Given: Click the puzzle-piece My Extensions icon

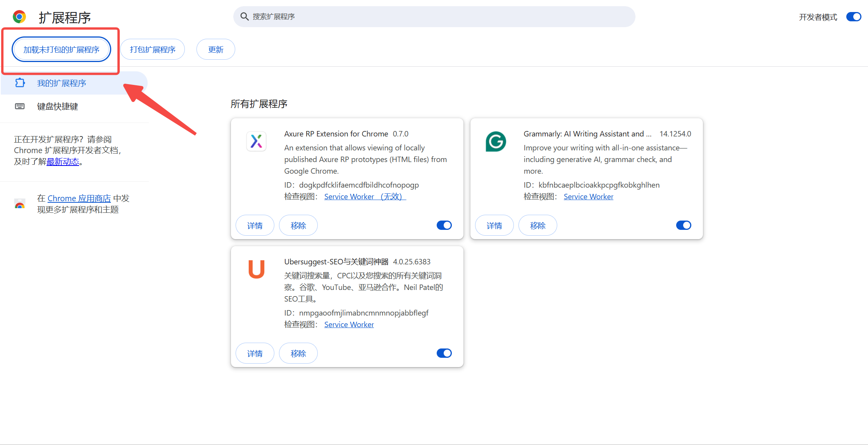Looking at the screenshot, I should click(x=20, y=83).
